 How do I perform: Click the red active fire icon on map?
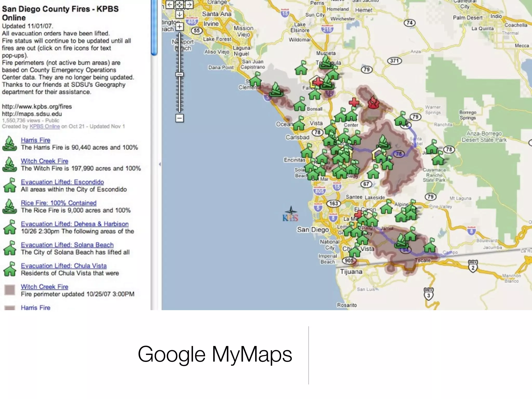(374, 102)
